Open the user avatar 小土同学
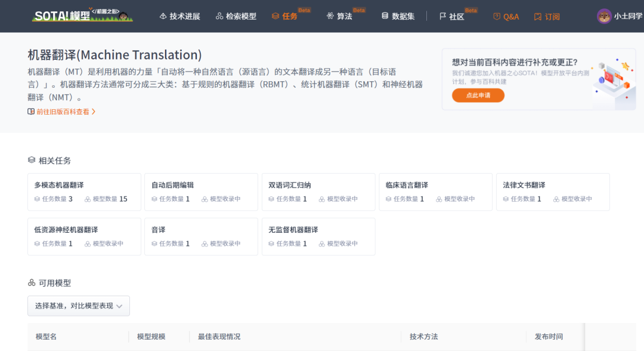Image resolution: width=644 pixels, height=351 pixels. click(603, 16)
